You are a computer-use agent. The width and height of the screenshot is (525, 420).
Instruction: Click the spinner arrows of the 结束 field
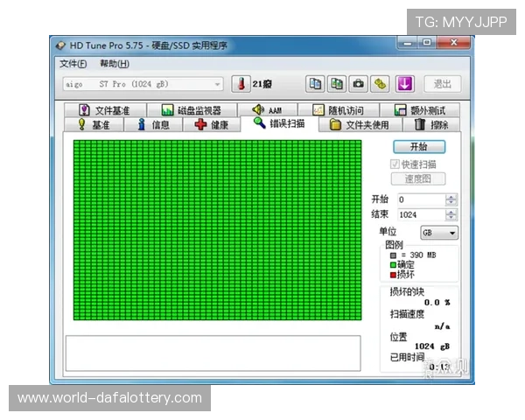[451, 214]
